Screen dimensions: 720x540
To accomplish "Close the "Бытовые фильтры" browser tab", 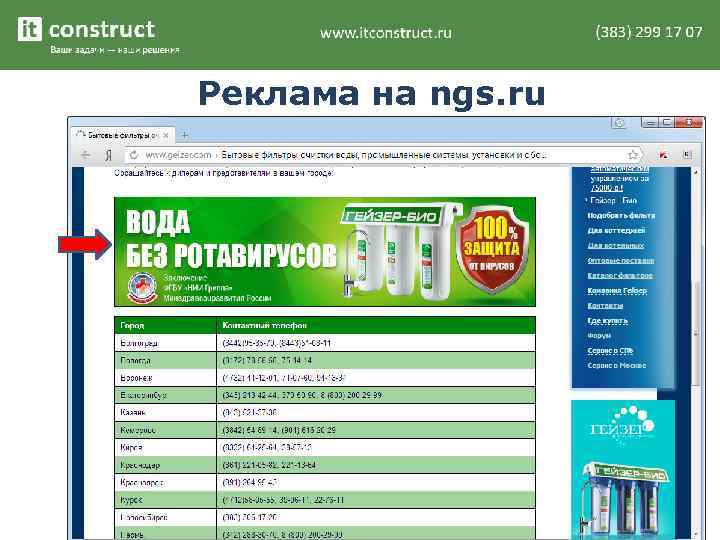I will pos(166,135).
